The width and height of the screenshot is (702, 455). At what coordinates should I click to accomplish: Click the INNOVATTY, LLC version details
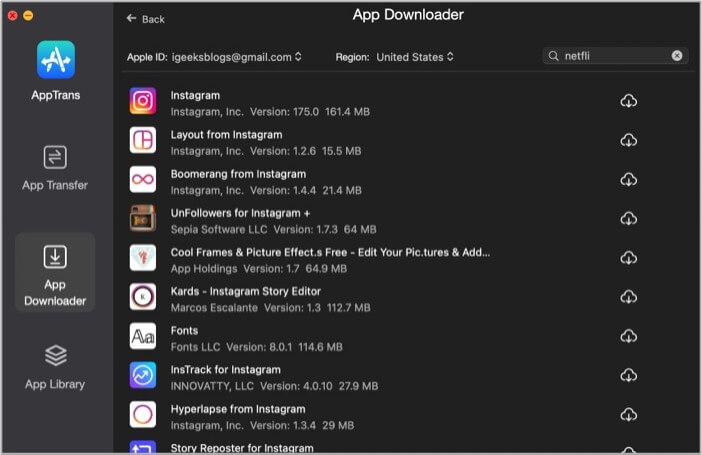pyautogui.click(x=274, y=386)
